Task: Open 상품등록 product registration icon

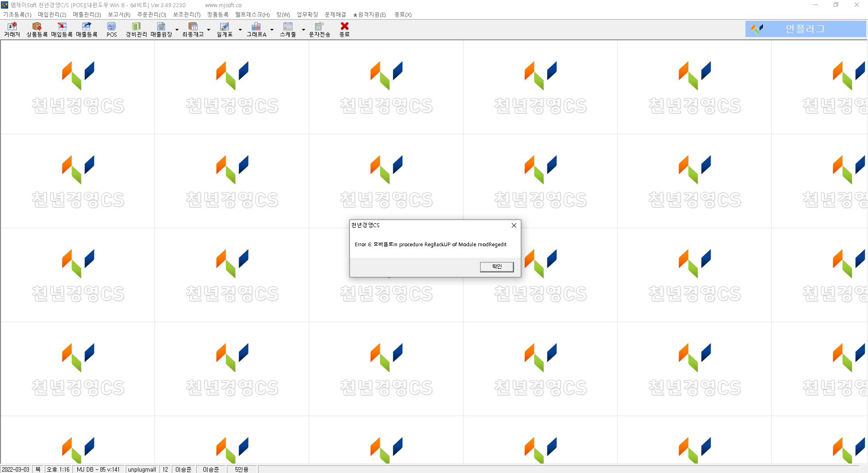Action: [37, 30]
